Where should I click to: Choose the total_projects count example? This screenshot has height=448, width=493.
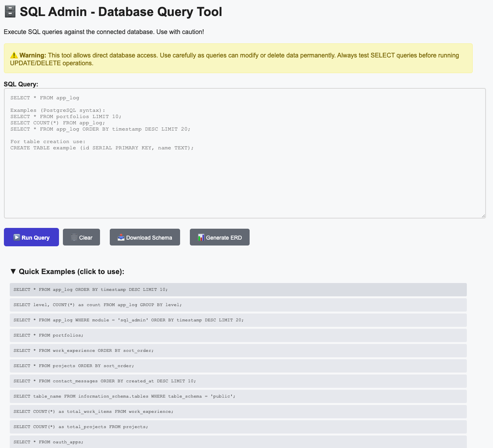tap(238, 427)
